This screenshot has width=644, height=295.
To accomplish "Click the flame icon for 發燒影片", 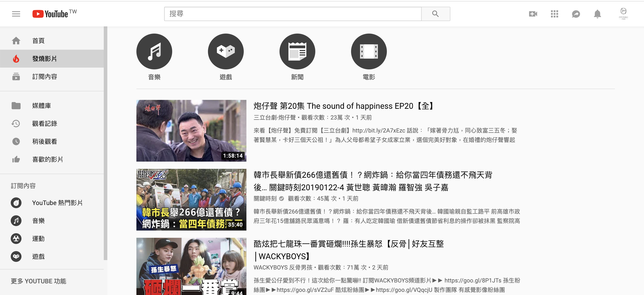I will click(x=16, y=59).
